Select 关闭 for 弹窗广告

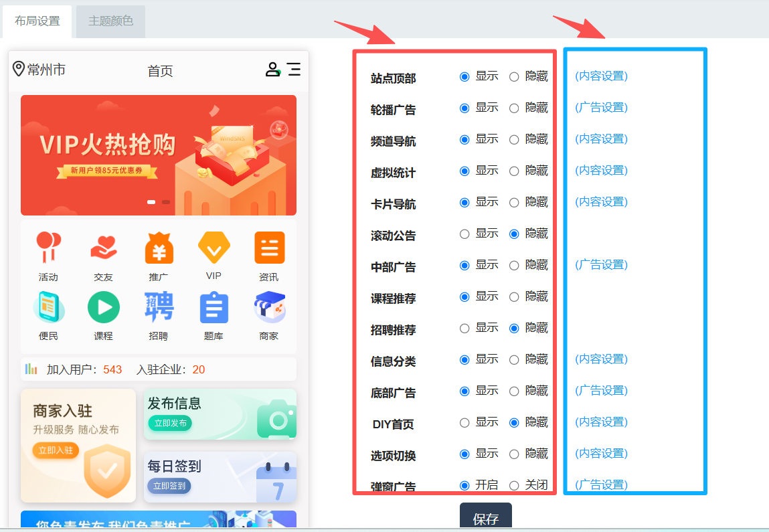coord(514,485)
